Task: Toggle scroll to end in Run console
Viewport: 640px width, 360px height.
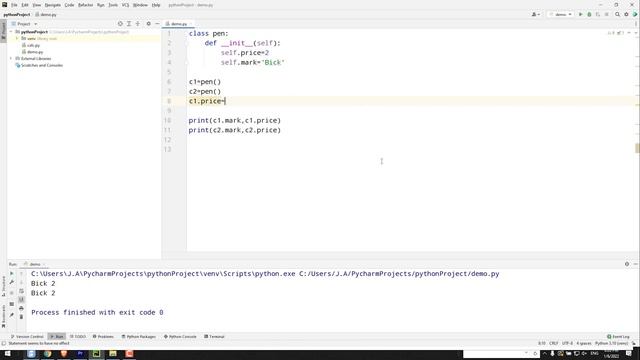Action: click(21, 300)
